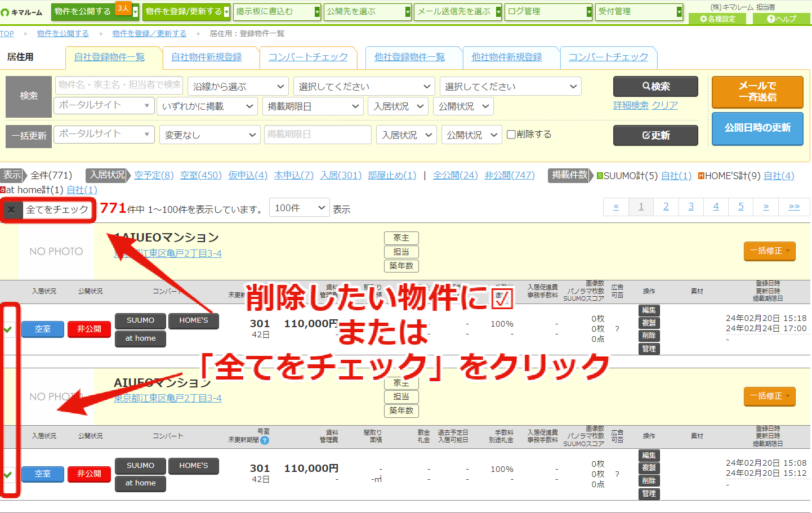Click second listing's HOME'S convert button
The image size is (812, 513).
coord(194,466)
